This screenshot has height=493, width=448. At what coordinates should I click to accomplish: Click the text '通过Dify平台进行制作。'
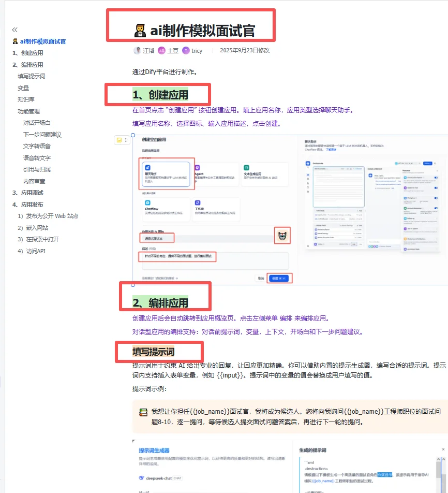pyautogui.click(x=166, y=72)
